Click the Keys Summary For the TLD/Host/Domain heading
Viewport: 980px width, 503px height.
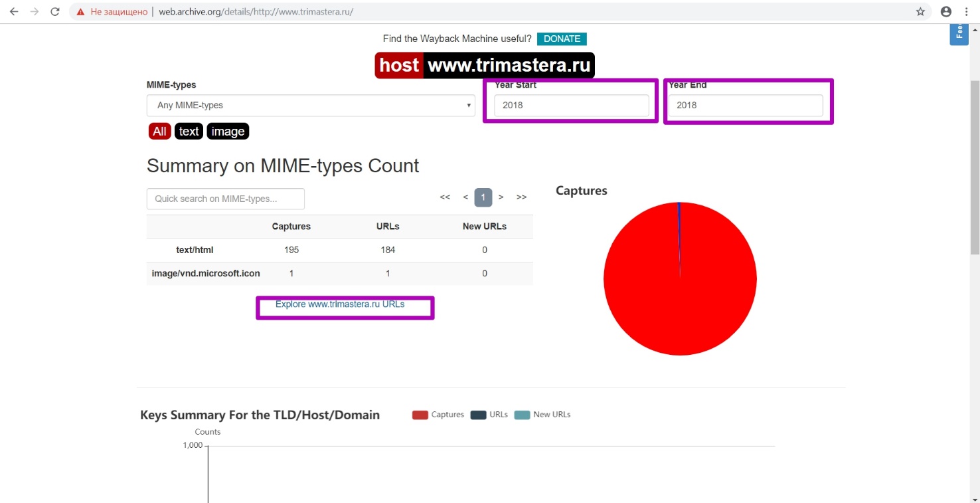(x=260, y=415)
